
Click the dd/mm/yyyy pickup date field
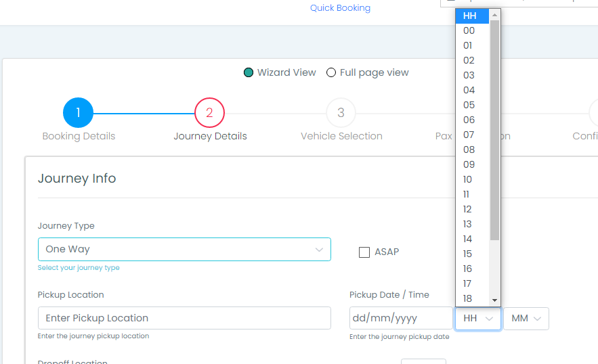tap(401, 318)
